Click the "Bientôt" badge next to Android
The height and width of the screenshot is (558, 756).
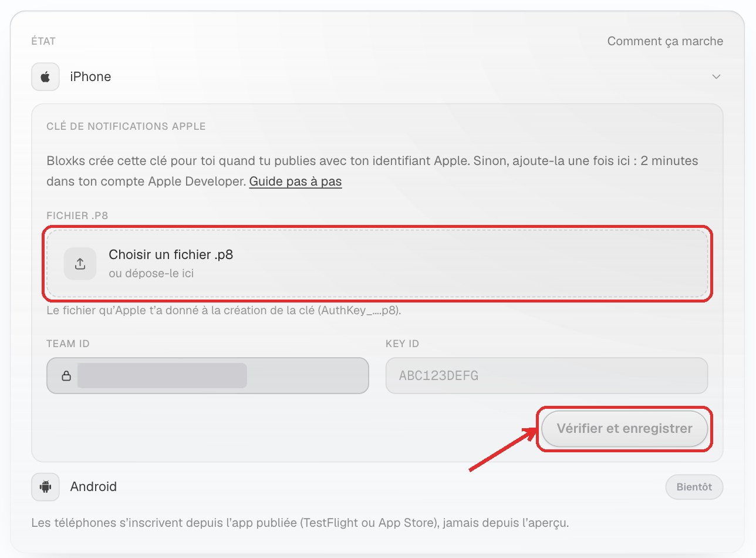point(694,487)
